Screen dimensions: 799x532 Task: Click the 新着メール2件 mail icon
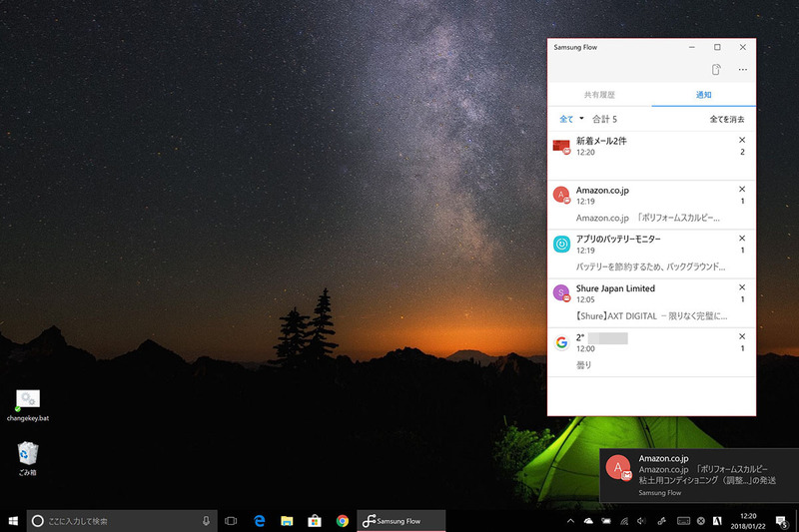561,147
